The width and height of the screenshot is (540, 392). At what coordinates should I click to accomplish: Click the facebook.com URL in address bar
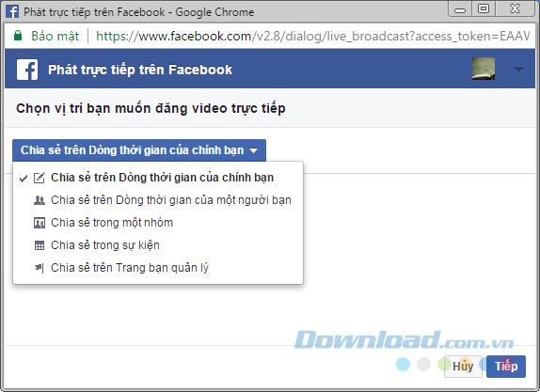point(312,36)
